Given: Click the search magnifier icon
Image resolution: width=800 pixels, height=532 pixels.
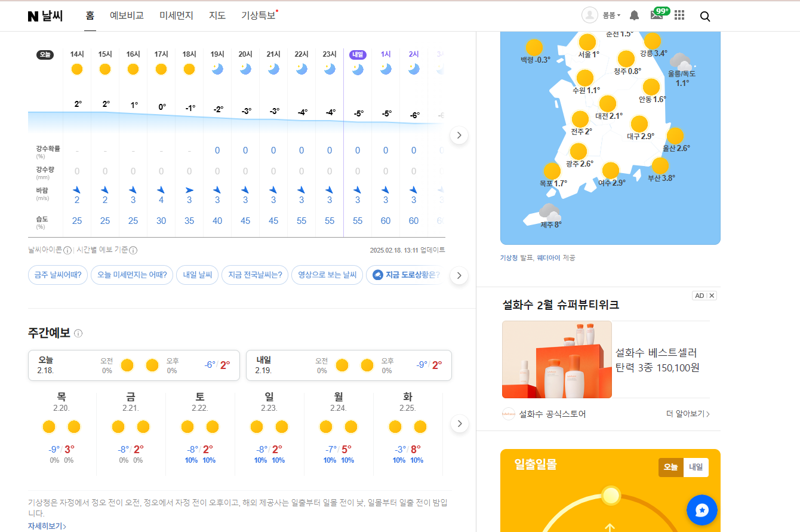Looking at the screenshot, I should point(705,16).
